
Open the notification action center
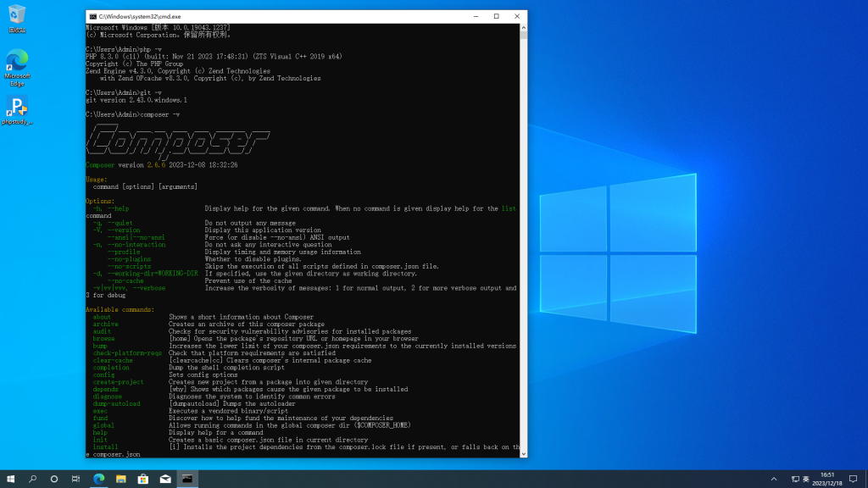[854, 480]
